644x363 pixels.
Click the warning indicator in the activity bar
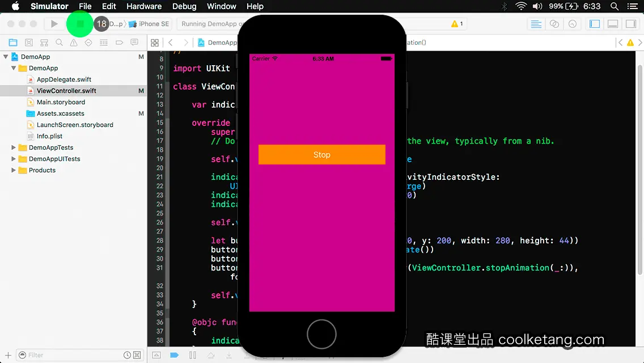tap(457, 24)
